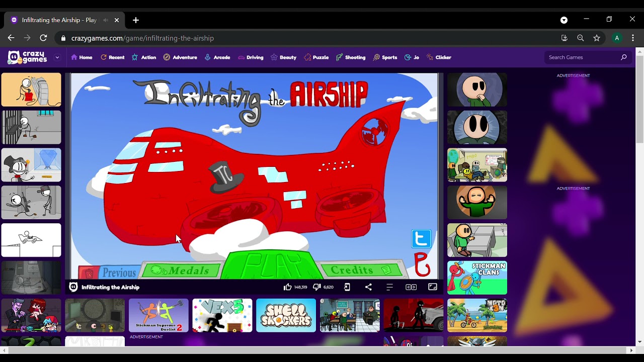The height and width of the screenshot is (362, 644).
Task: Open .io games category
Action: [x=412, y=57]
